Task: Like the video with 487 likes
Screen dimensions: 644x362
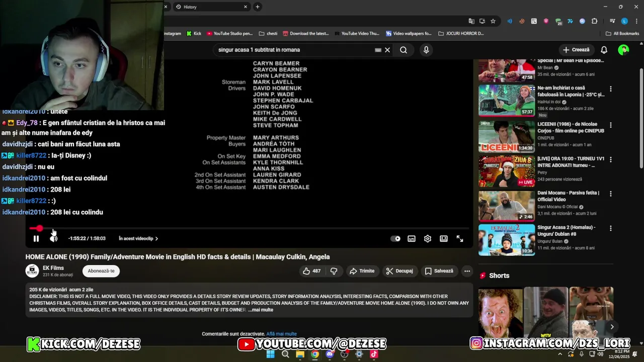Action: (311, 271)
